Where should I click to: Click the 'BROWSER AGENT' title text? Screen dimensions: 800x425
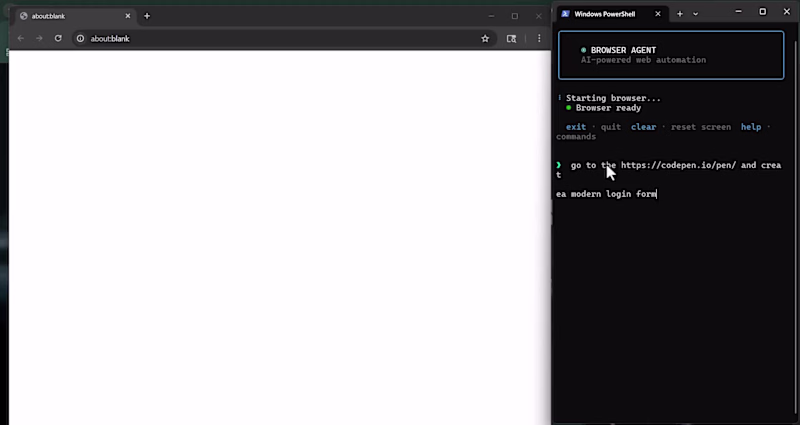(x=623, y=50)
